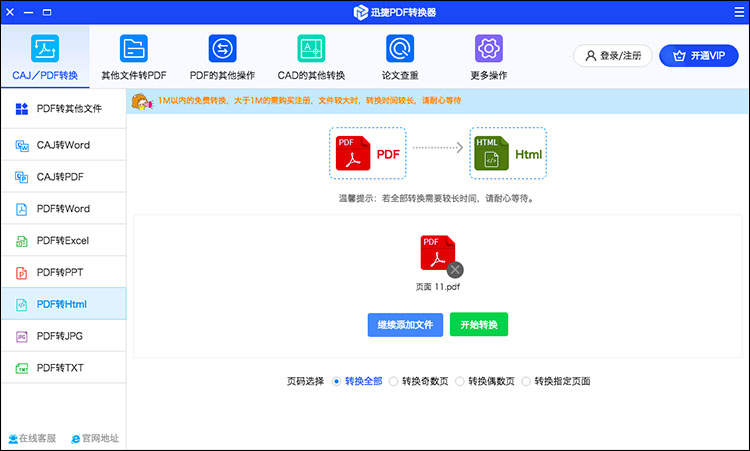Screen dimensions: 750x451
Task: Switch to the 其他文件转PDF tab label
Action: coord(134,76)
